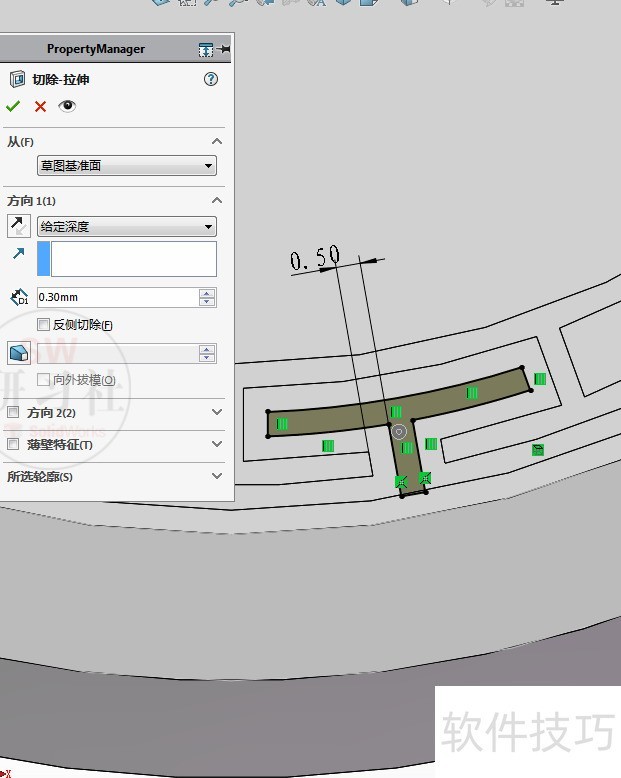Enable the 反侧切除 checkbox
Image resolution: width=621 pixels, height=778 pixels.
pyautogui.click(x=43, y=324)
